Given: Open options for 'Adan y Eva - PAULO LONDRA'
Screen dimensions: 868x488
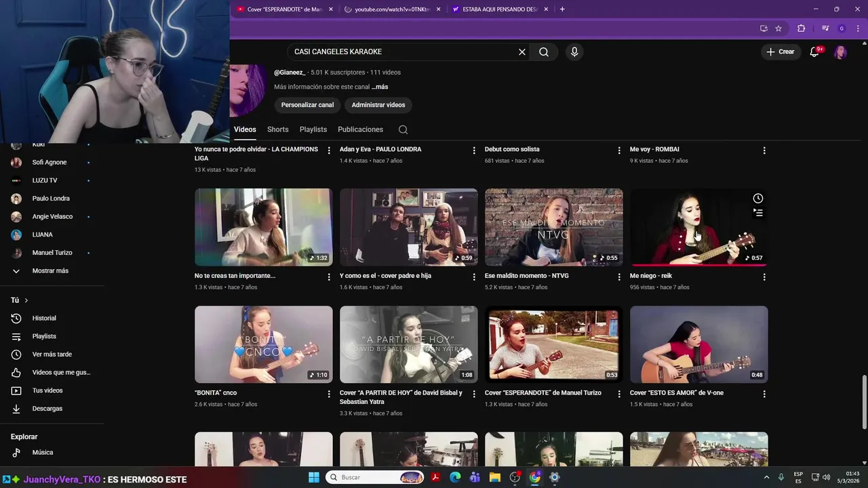Looking at the screenshot, I should click(x=474, y=150).
